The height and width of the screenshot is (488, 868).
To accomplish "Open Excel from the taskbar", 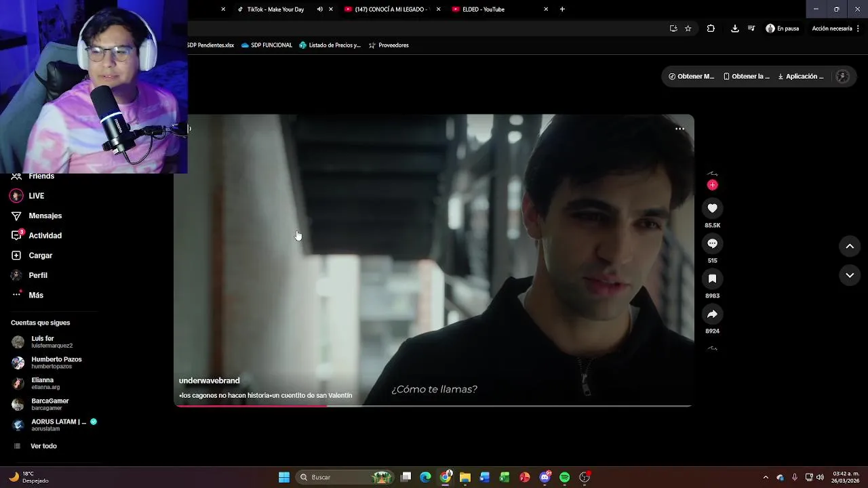I will (x=505, y=477).
